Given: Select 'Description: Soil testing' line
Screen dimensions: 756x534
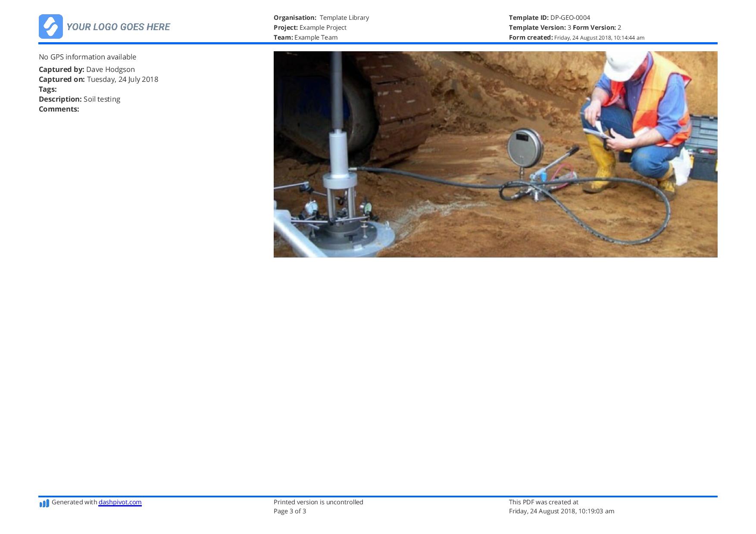Looking at the screenshot, I should pyautogui.click(x=79, y=99).
